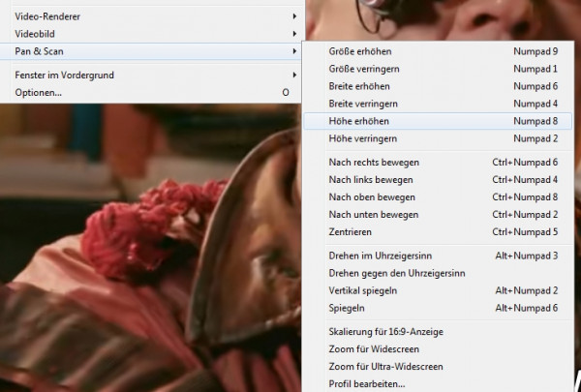This screenshot has width=581, height=392.
Task: Choose Drehen im Uhrzeigersinn
Action: coord(438,256)
